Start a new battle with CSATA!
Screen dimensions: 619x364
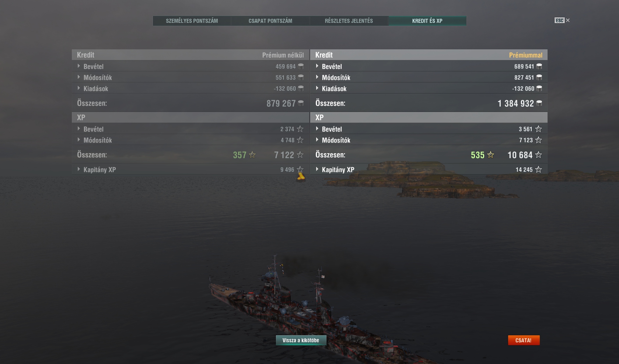click(524, 340)
